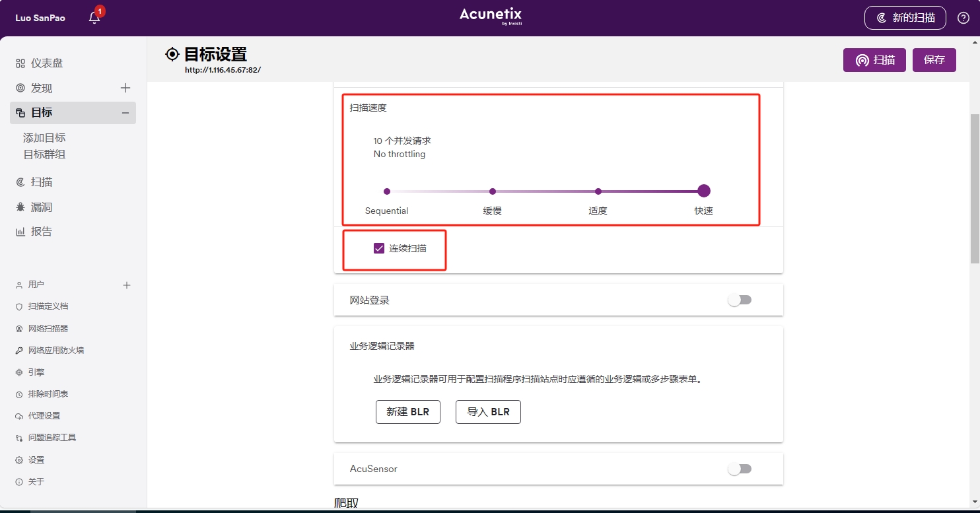Click the 扫描定义档 shield icon
The image size is (980, 513).
coord(19,307)
